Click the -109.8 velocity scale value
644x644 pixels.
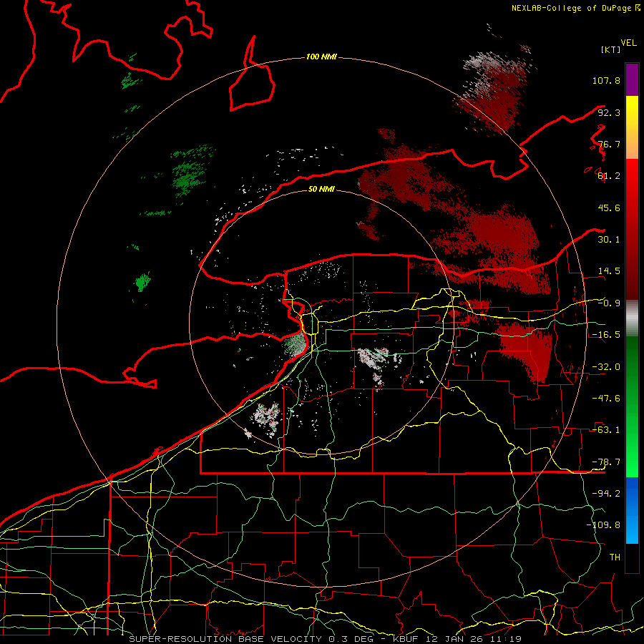click(603, 525)
